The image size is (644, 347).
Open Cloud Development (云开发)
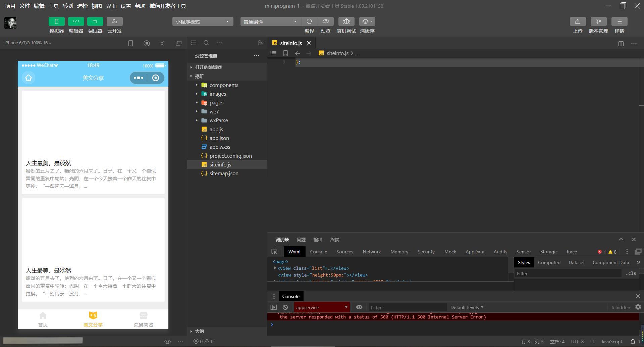(x=114, y=21)
